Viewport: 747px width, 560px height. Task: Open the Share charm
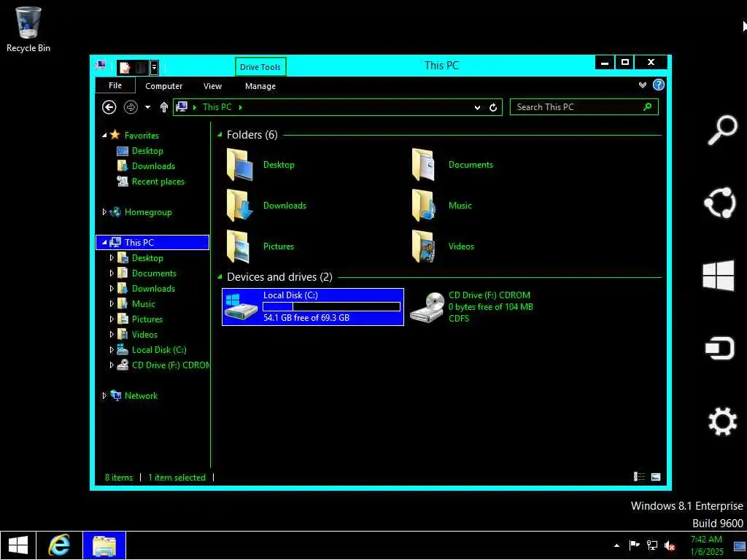click(x=720, y=203)
